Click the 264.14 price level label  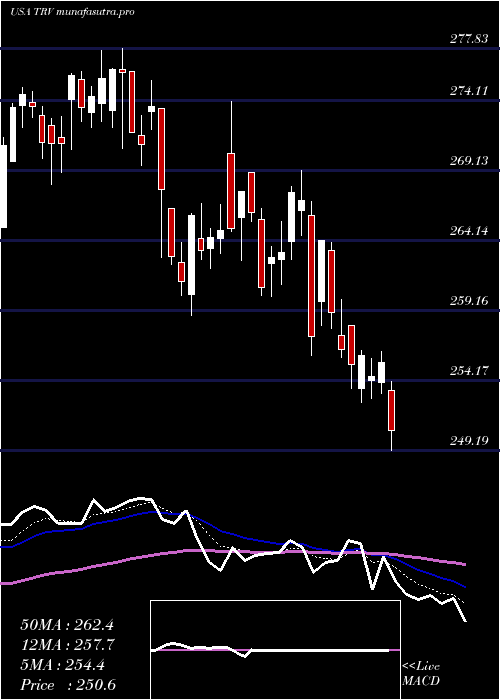[x=469, y=231]
